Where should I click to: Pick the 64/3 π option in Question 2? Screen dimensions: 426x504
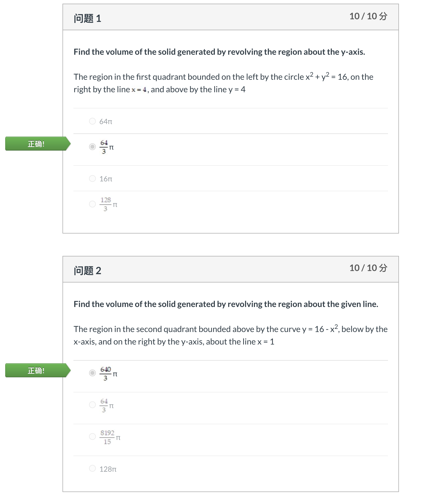pyautogui.click(x=92, y=405)
